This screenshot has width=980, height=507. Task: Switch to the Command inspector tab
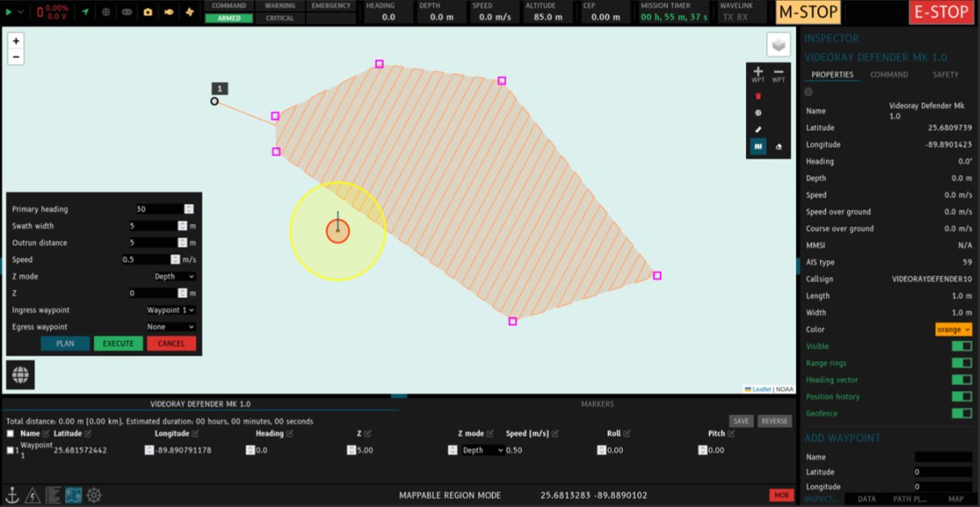(x=889, y=74)
